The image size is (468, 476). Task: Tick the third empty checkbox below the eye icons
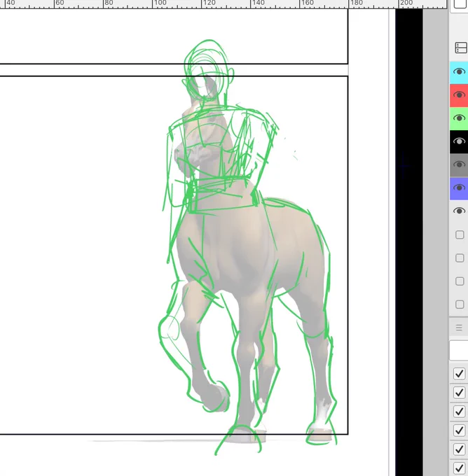click(460, 281)
